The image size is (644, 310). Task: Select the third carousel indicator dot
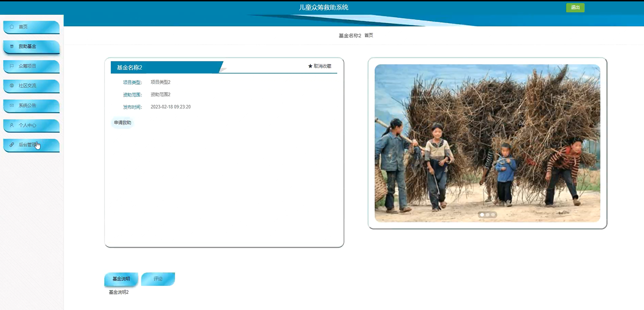[x=493, y=215]
